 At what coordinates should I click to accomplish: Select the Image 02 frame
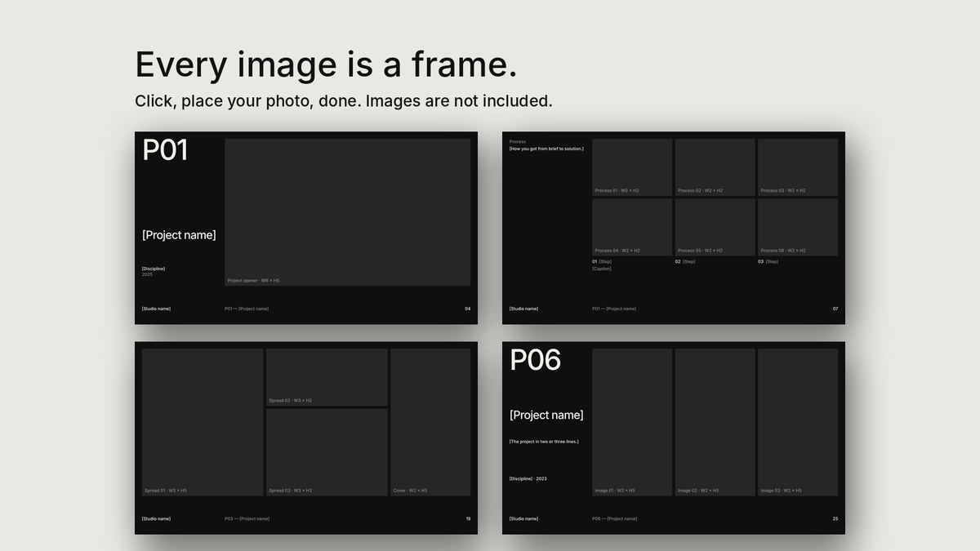(x=715, y=422)
